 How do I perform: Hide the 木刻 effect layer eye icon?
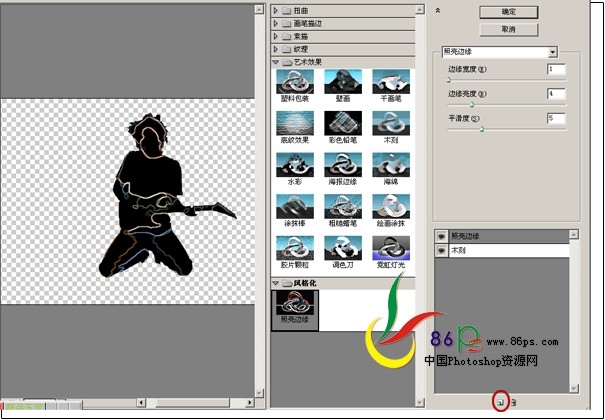pos(441,251)
